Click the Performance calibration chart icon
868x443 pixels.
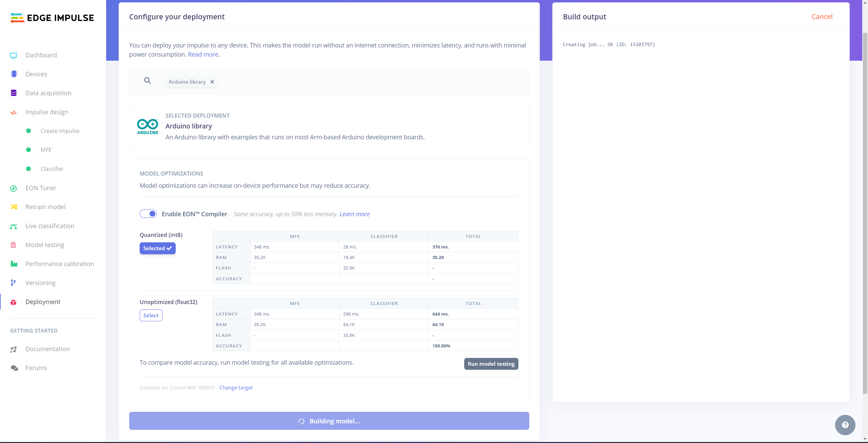pos(14,264)
